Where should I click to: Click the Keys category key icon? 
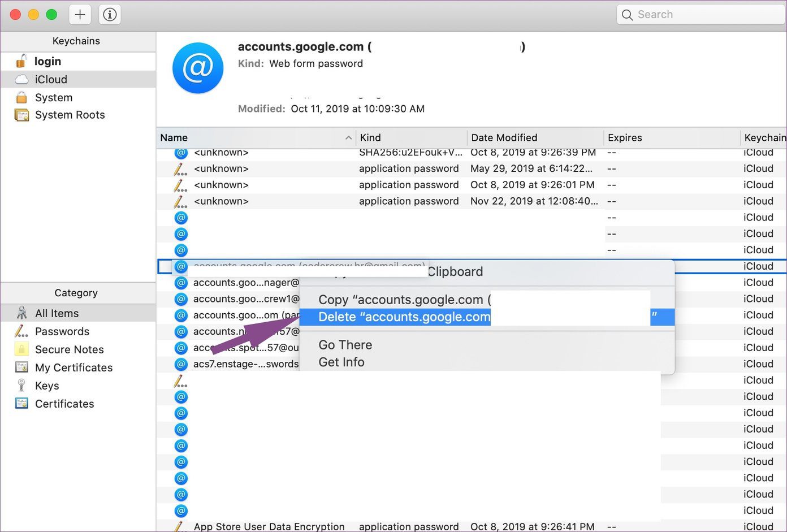(x=21, y=386)
